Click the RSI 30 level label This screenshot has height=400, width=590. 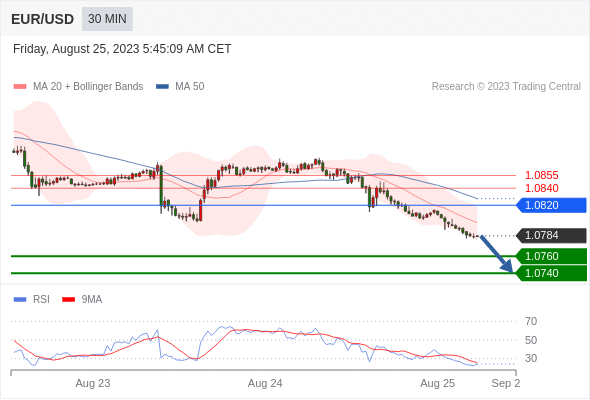(x=531, y=358)
